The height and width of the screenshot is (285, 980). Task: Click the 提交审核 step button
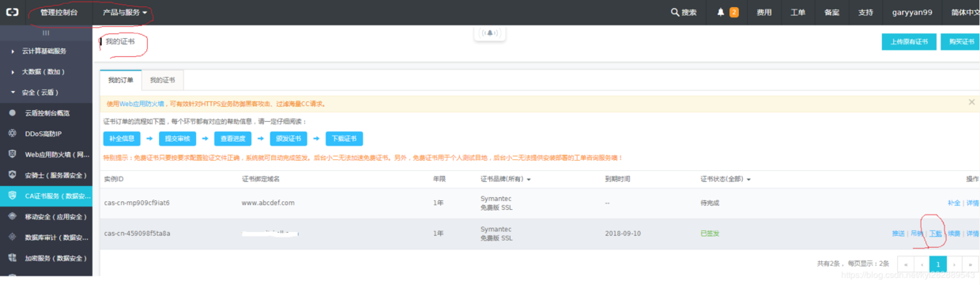click(x=177, y=139)
